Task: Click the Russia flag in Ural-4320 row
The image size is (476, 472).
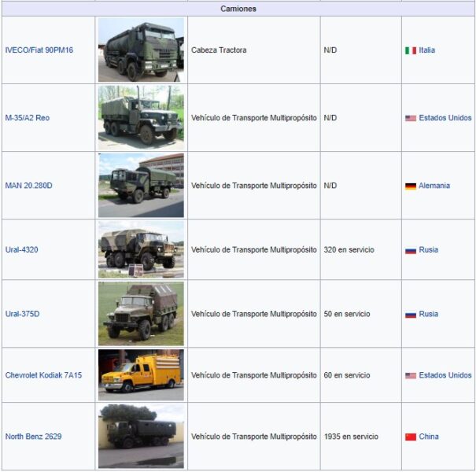Action: coord(411,250)
